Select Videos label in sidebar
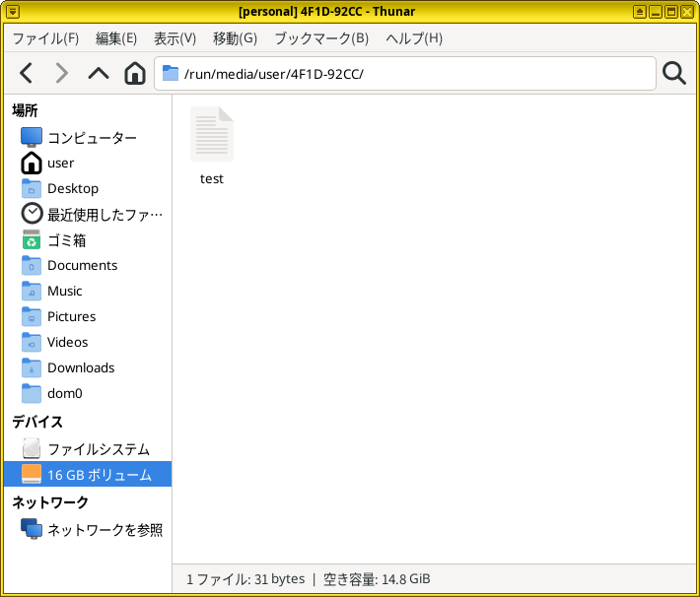This screenshot has height=597, width=700. (67, 342)
